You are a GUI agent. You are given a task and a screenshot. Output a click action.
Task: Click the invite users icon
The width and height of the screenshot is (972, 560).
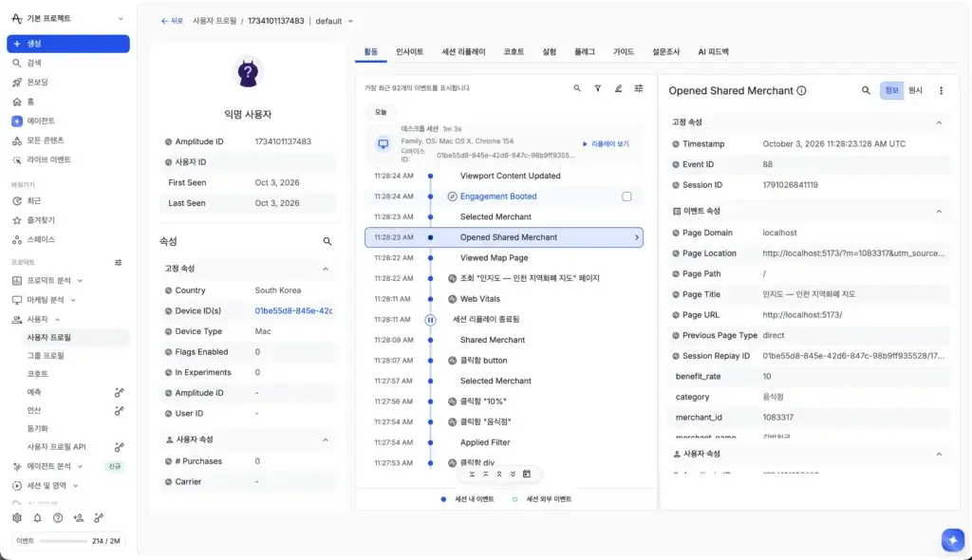pyautogui.click(x=78, y=518)
